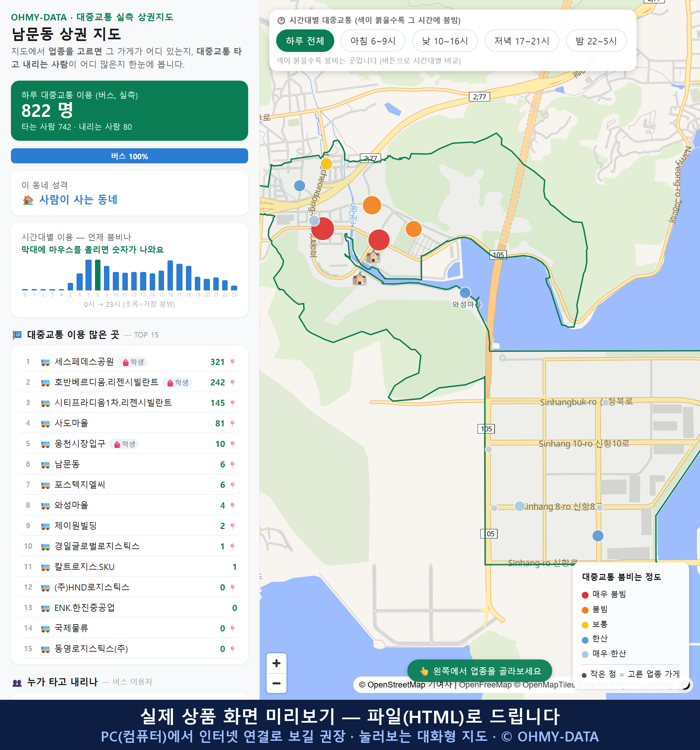Select 사도마을 stop row

[x=130, y=423]
